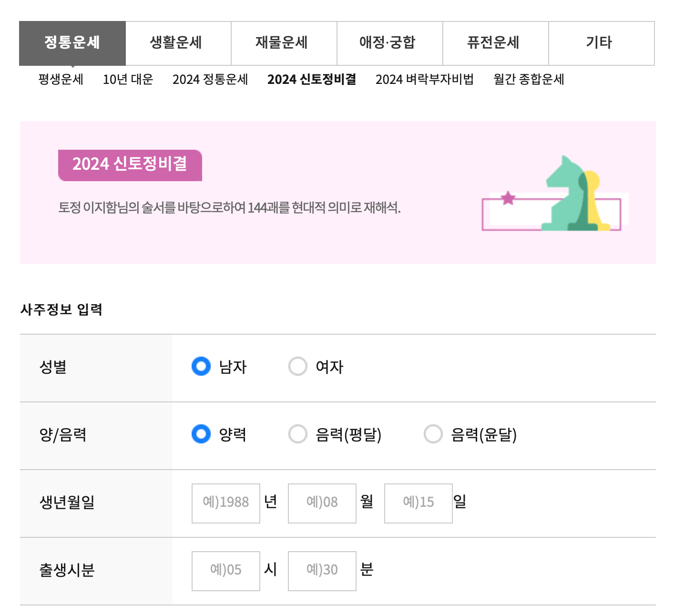Switch to the 정통운세 tab
The height and width of the screenshot is (616, 674).
(71, 42)
